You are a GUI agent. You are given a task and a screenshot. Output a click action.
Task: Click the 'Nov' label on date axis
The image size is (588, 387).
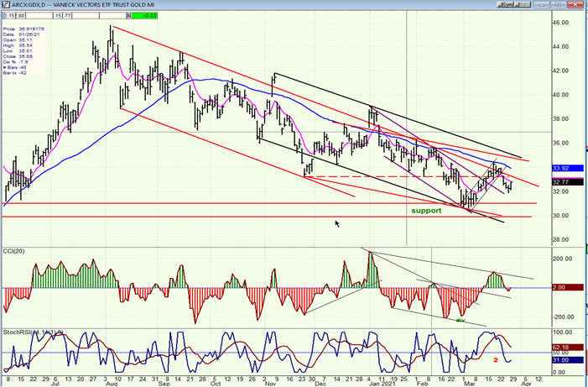[270, 384]
